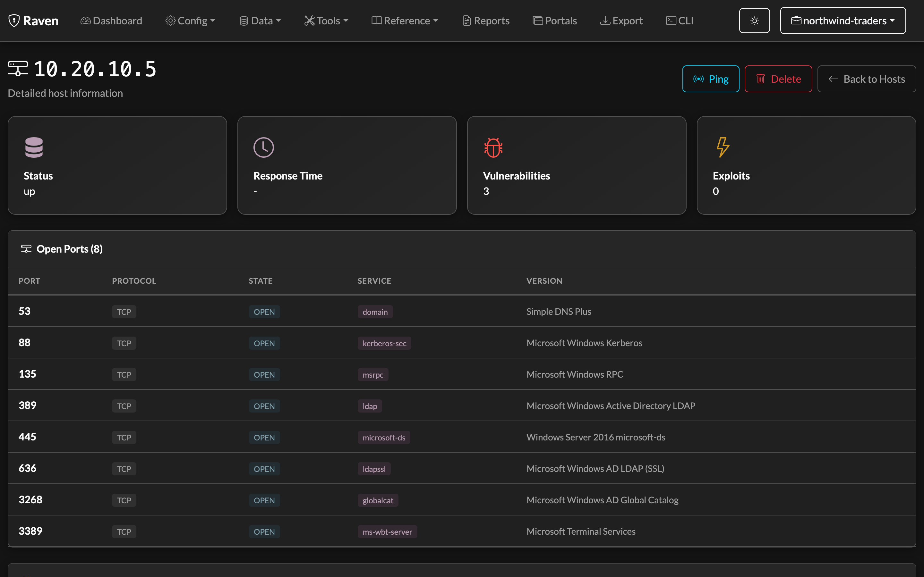Click the yellow Exploits lightning icon
The width and height of the screenshot is (924, 577).
click(723, 147)
